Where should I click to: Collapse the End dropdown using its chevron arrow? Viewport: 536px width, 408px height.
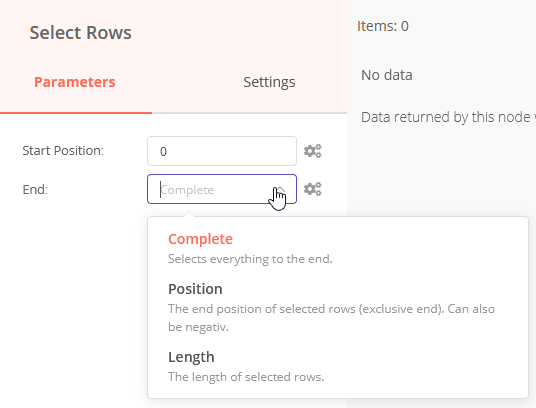point(281,189)
